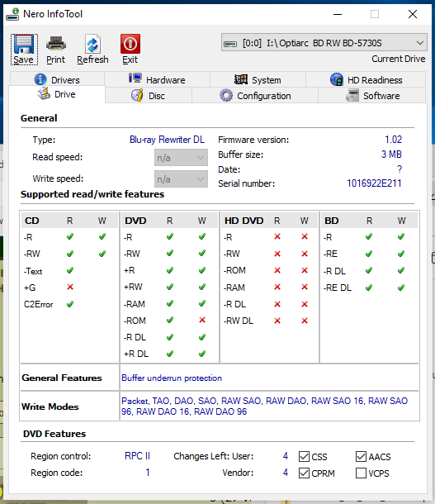Click the serial number 1016922E211
Image resolution: width=435 pixels, height=504 pixels.
(374, 183)
